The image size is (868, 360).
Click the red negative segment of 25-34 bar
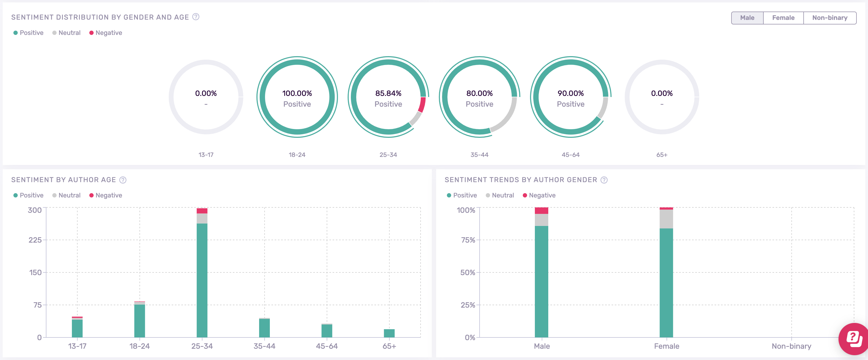(x=202, y=211)
